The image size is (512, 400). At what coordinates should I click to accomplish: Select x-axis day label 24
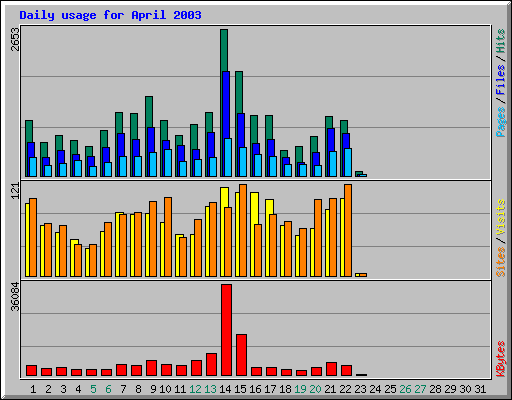click(375, 389)
